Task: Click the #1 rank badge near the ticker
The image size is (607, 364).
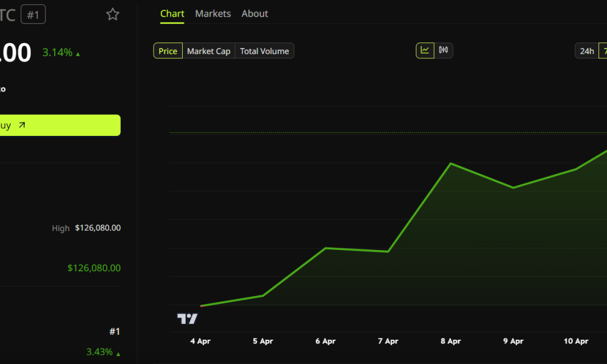Action: click(33, 15)
